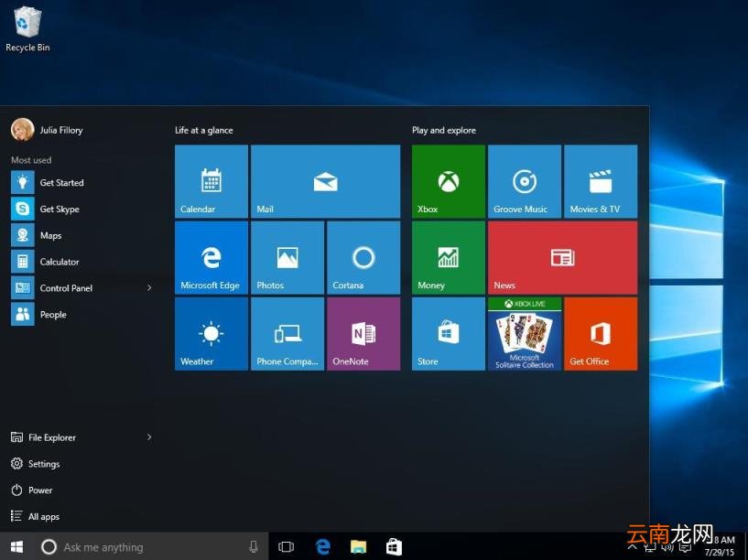Screen dimensions: 748x560
Task: Open the Store tile
Action: click(x=449, y=334)
